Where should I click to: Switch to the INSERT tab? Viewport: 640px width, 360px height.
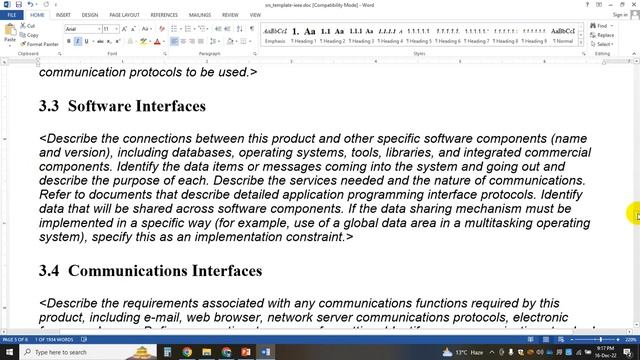pyautogui.click(x=63, y=15)
